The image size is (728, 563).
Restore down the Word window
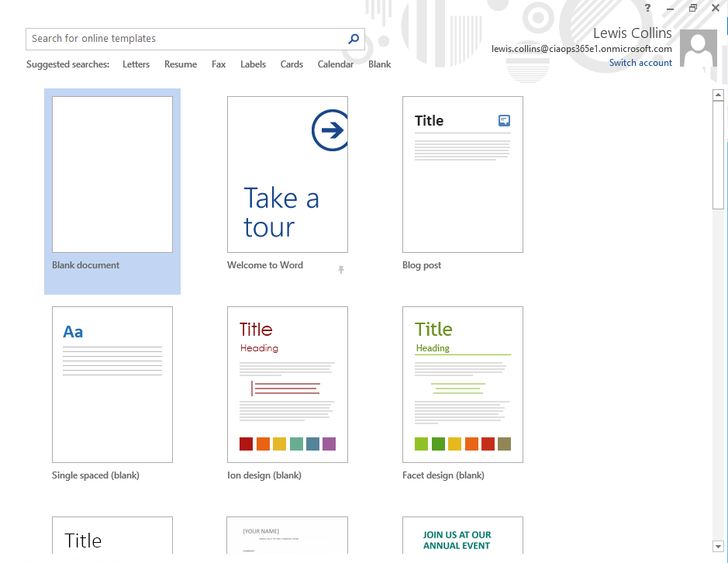coord(693,8)
